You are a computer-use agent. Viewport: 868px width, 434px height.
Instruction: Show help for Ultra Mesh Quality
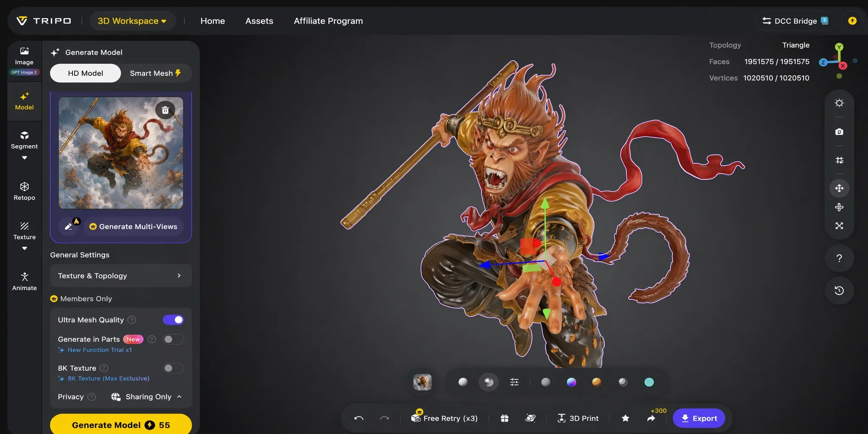pos(132,320)
